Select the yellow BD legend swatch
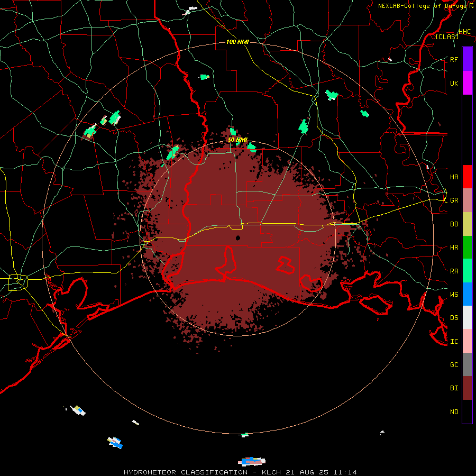Image resolution: width=476 pixels, height=476 pixels. click(x=467, y=224)
